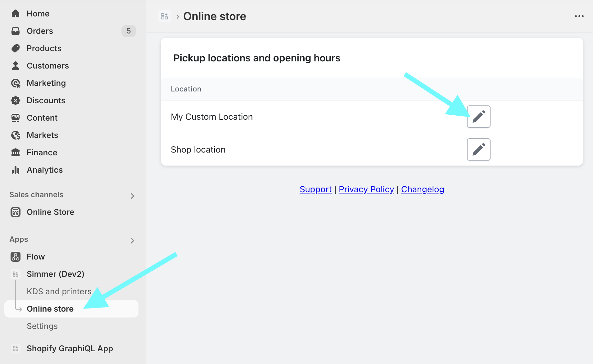The image size is (593, 364).
Task: Click Pickup locations and opening hours heading
Action: coord(257,58)
